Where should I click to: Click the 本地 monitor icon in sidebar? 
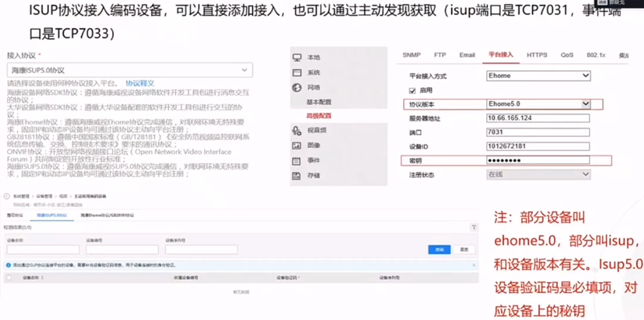296,57
